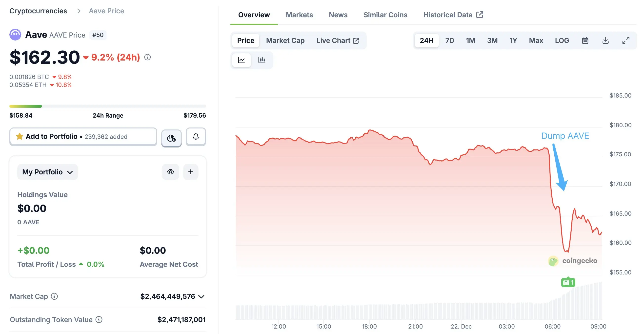This screenshot has height=334, width=644.
Task: Click the plus icon in My Portfolio
Action: 190,172
